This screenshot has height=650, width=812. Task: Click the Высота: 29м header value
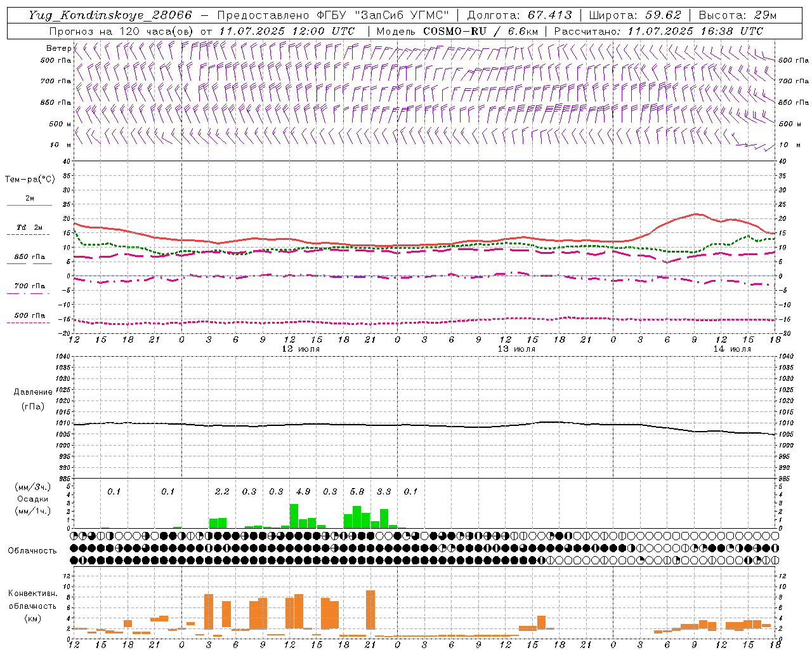737,15
